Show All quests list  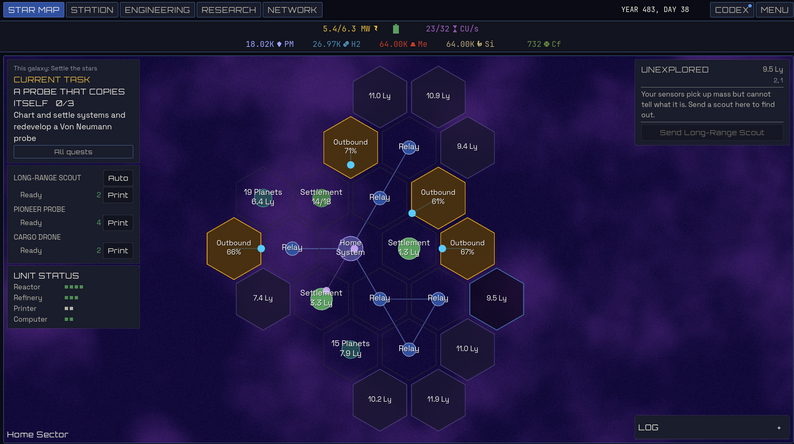73,152
